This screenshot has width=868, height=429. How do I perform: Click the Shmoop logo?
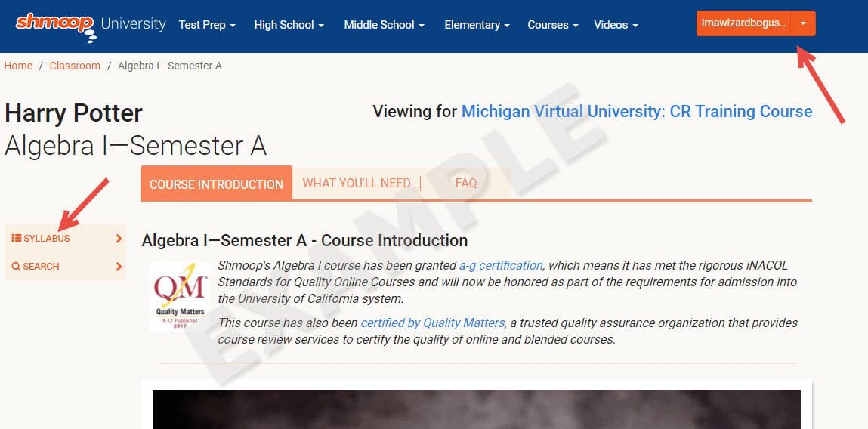(x=55, y=24)
